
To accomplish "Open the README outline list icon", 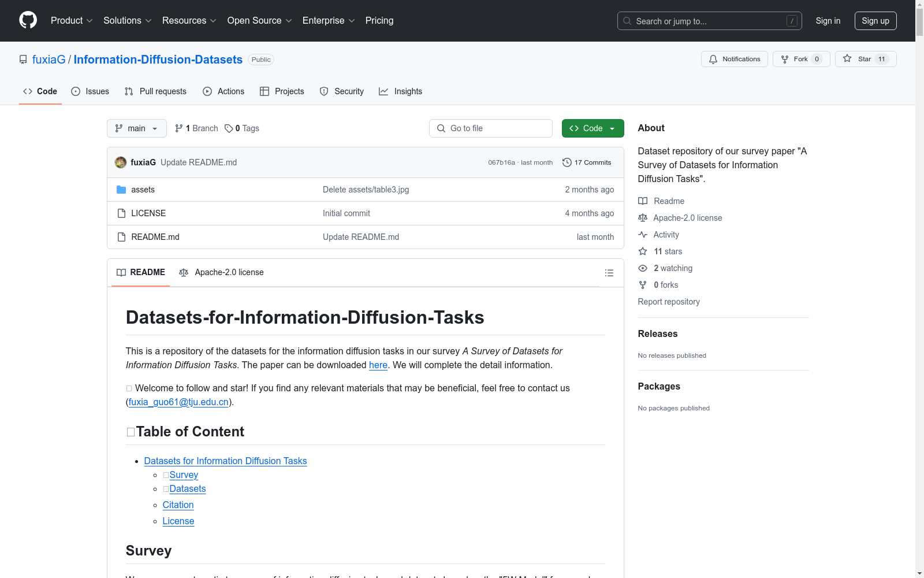I will 609,273.
